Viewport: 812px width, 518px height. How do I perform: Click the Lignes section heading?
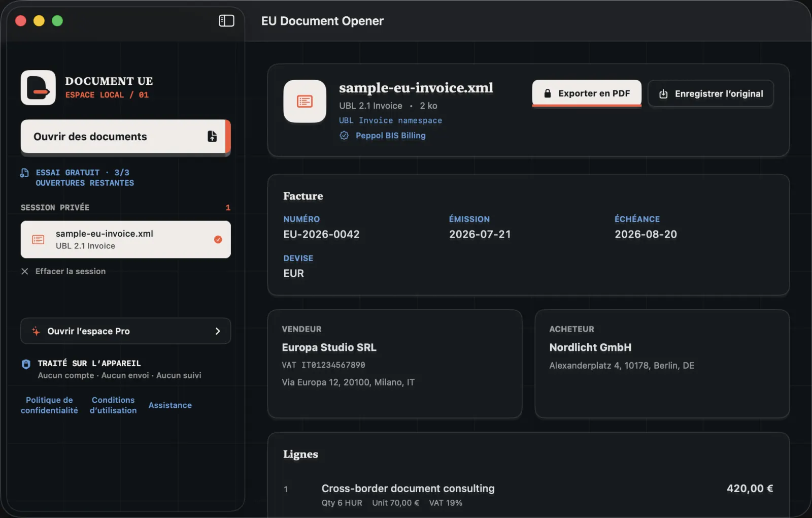click(x=300, y=454)
